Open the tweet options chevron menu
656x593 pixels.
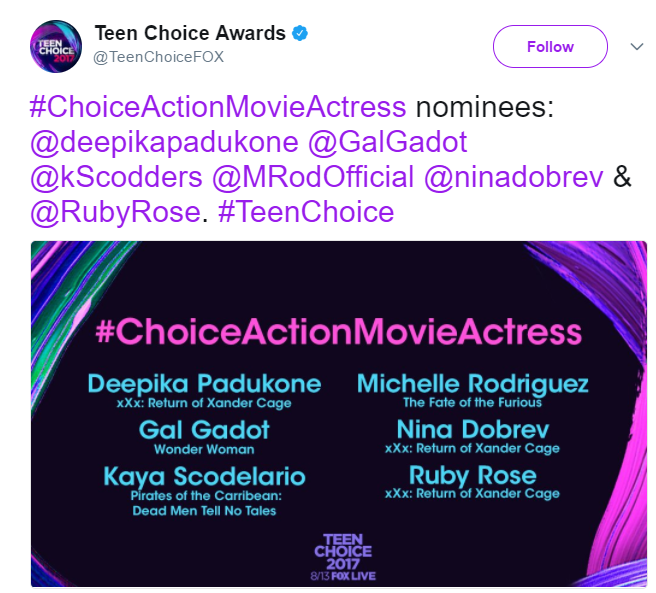636,46
